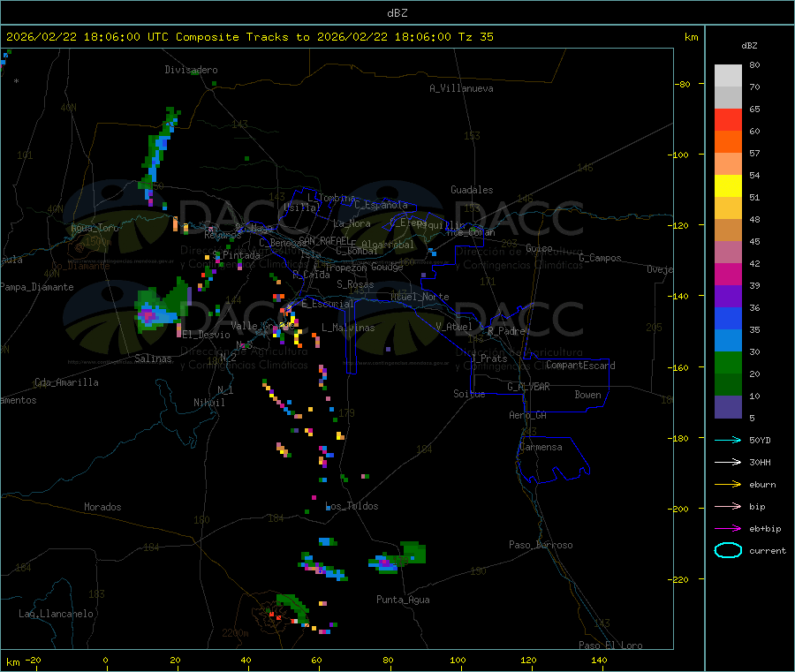Click the cyan 'current' ellipse symbol
795x672 pixels.
coord(728,550)
